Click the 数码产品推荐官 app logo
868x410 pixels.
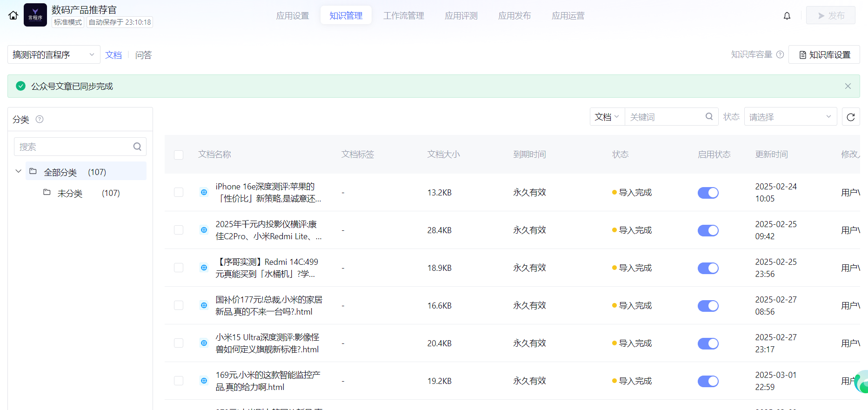(35, 15)
